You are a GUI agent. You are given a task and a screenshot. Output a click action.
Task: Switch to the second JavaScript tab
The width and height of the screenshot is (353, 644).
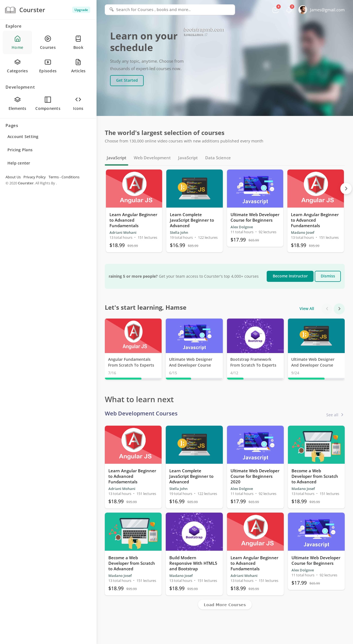[188, 158]
